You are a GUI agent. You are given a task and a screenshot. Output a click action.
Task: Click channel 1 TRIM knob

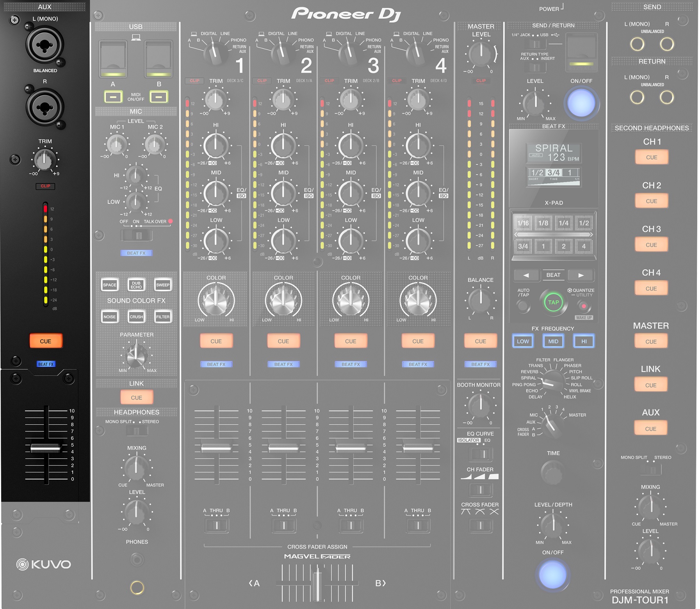216,99
